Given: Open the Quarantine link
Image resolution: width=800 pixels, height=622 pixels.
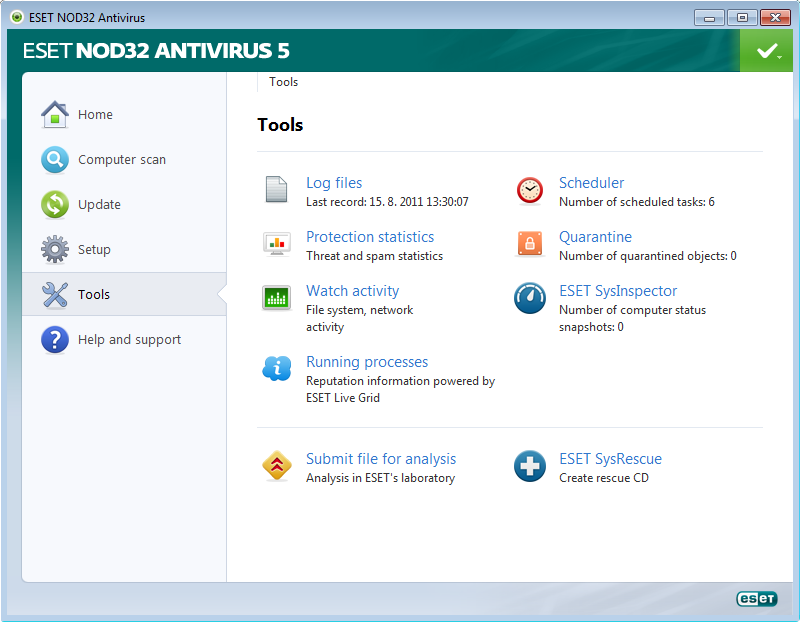Looking at the screenshot, I should (x=595, y=237).
